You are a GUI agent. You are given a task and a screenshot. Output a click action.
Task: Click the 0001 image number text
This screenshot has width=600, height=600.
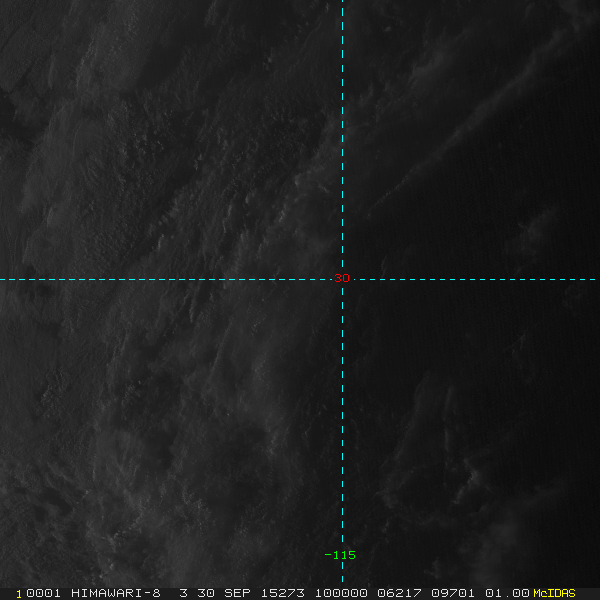[43, 593]
